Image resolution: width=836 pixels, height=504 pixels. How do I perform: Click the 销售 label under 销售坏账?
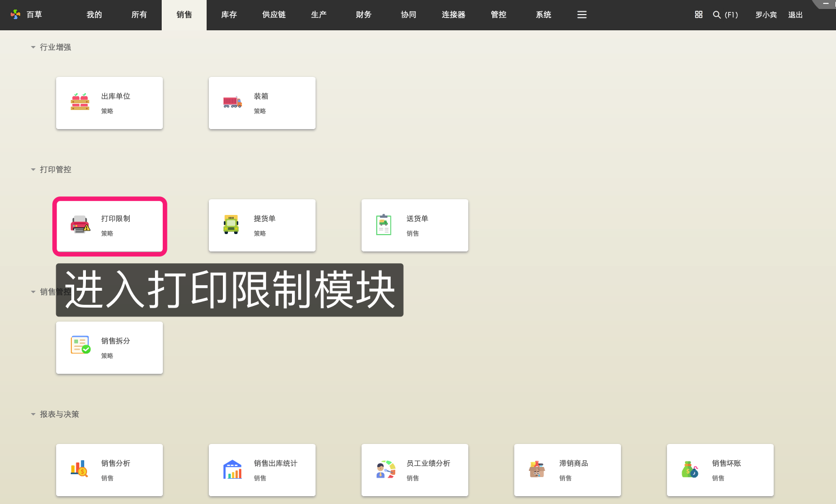tap(718, 478)
